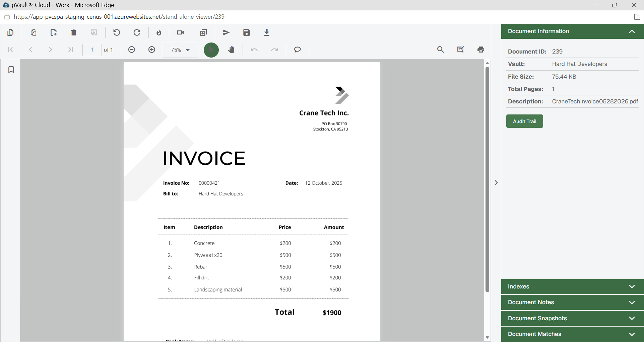
Task: Click the invoice number 00000421
Action: point(209,183)
